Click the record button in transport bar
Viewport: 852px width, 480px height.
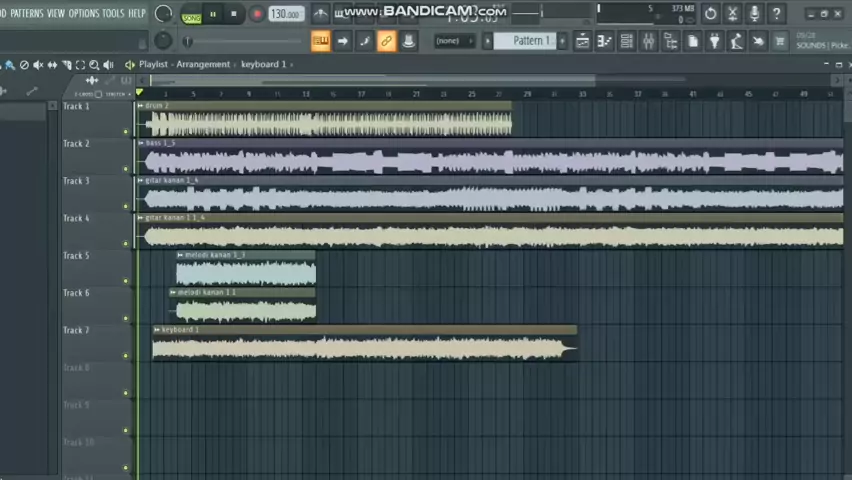click(x=257, y=14)
